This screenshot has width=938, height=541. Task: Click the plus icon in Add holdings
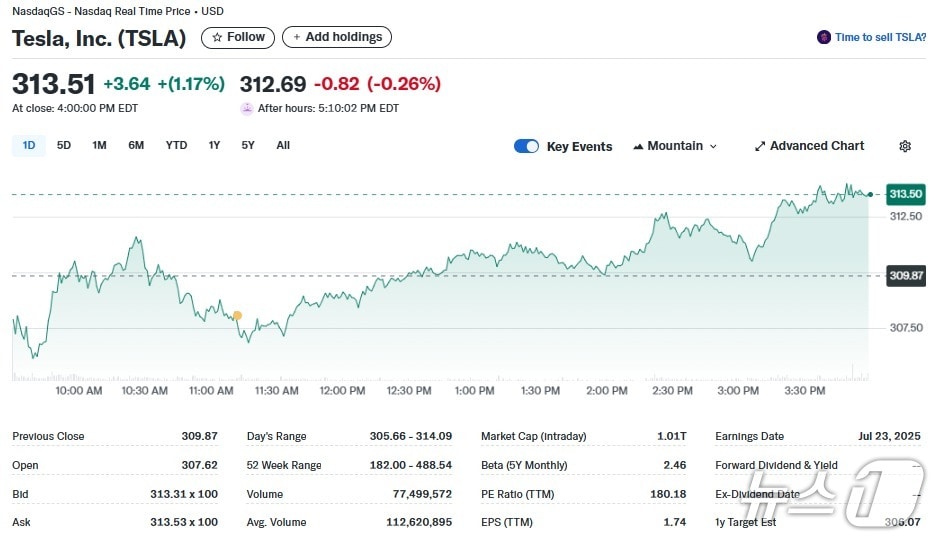(296, 37)
